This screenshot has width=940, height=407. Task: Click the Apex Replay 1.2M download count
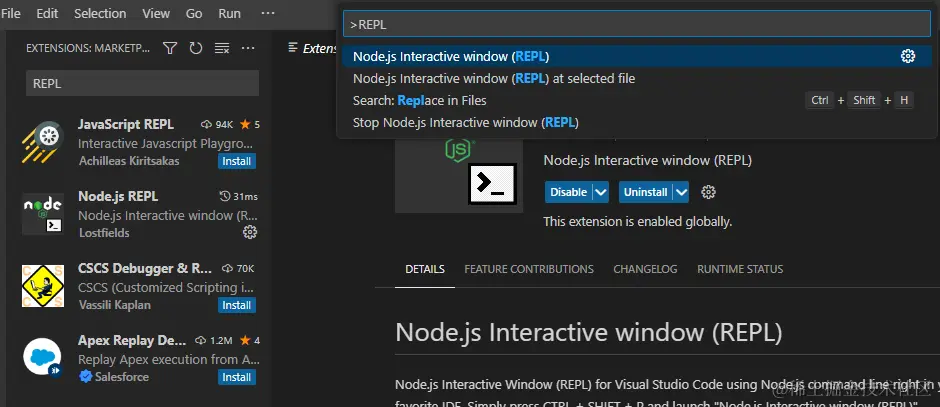click(x=213, y=340)
